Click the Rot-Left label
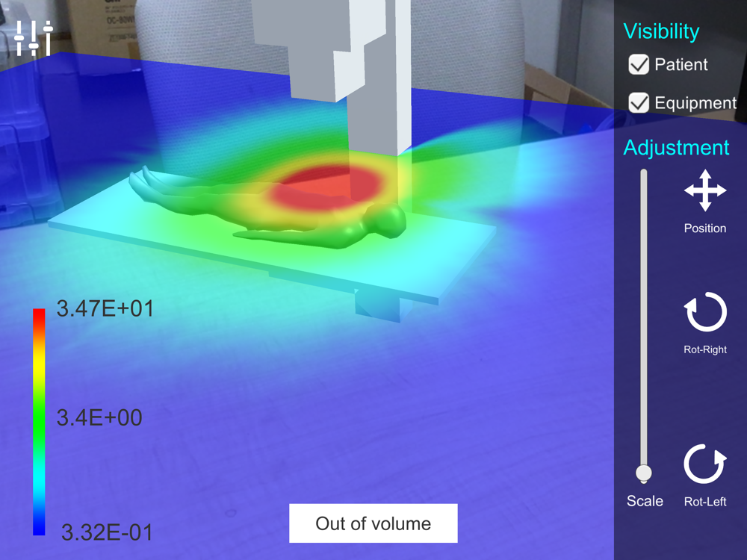Screen dimensions: 747x560 tap(705, 502)
